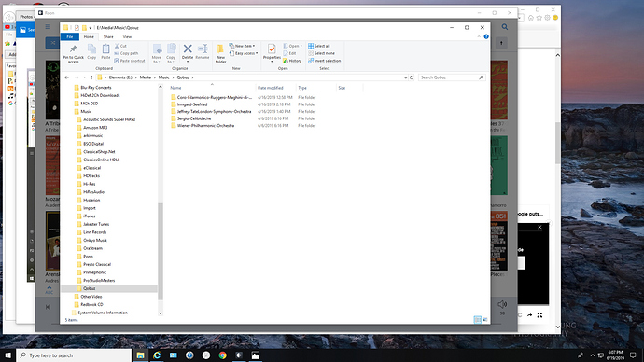
Task: Click the Search Qobuz field
Action: 452,77
